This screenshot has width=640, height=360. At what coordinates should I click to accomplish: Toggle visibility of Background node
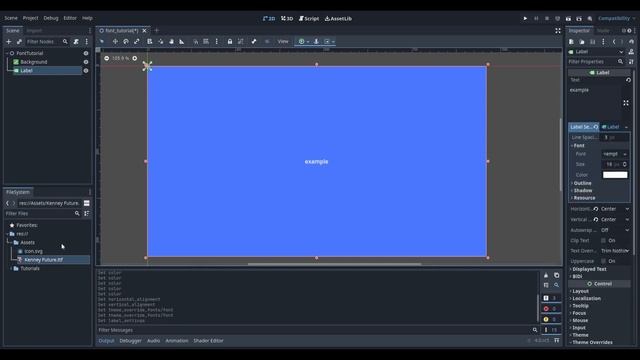86,62
